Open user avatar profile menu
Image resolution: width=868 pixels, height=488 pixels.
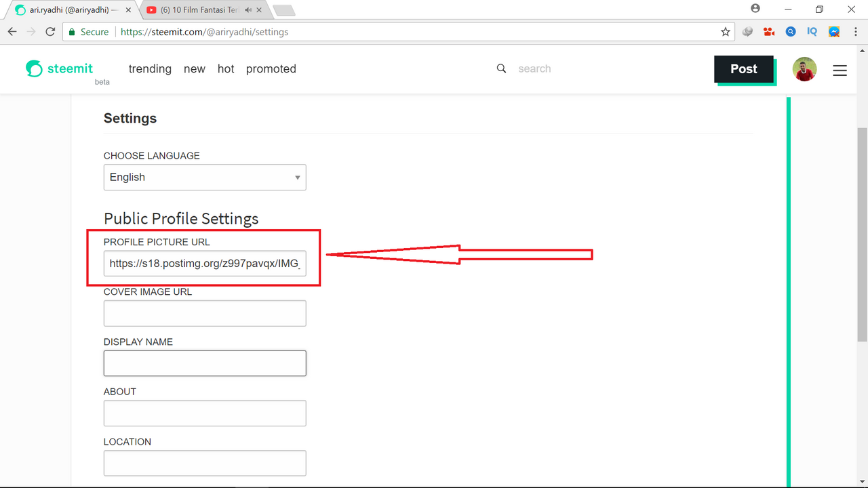pos(805,69)
